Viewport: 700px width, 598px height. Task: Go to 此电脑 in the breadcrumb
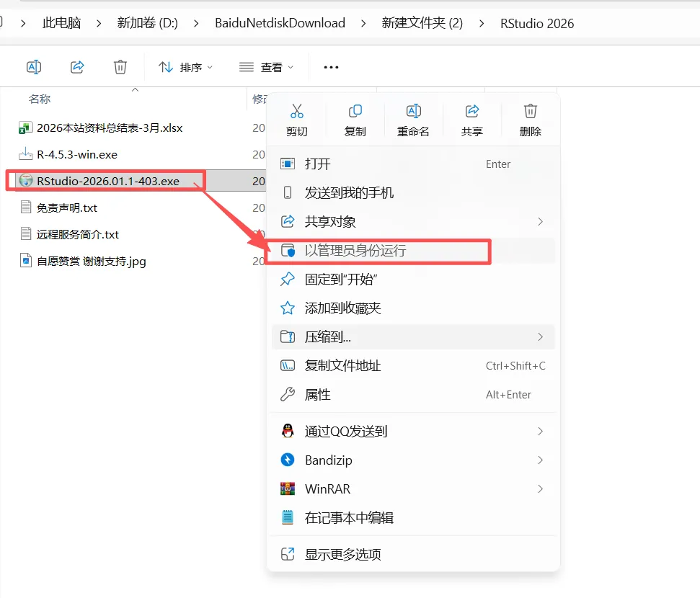click(61, 23)
